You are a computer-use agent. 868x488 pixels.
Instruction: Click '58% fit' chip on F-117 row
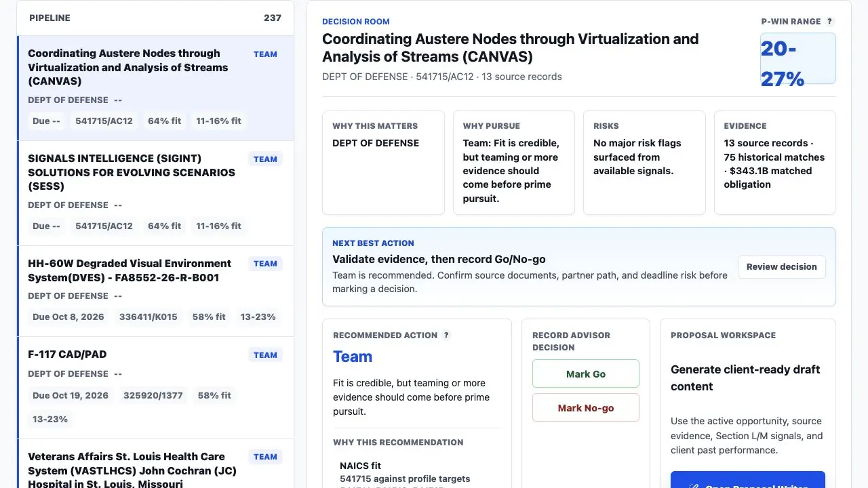214,395
